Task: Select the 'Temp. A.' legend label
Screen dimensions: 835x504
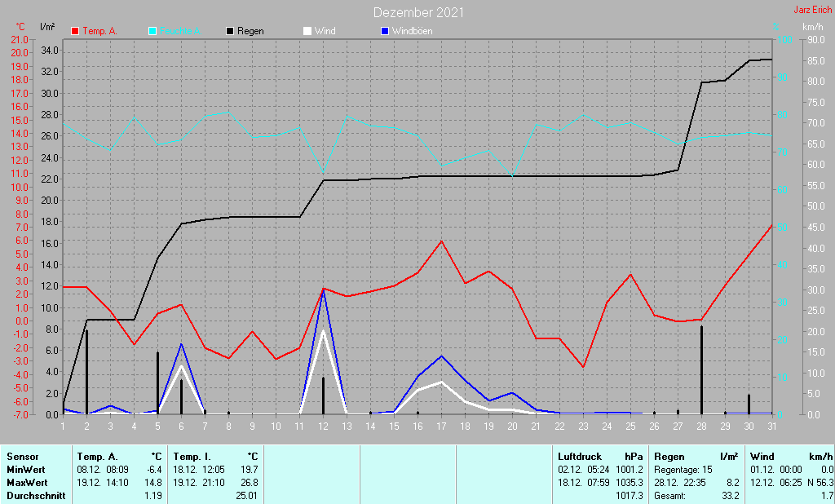Action: [99, 31]
